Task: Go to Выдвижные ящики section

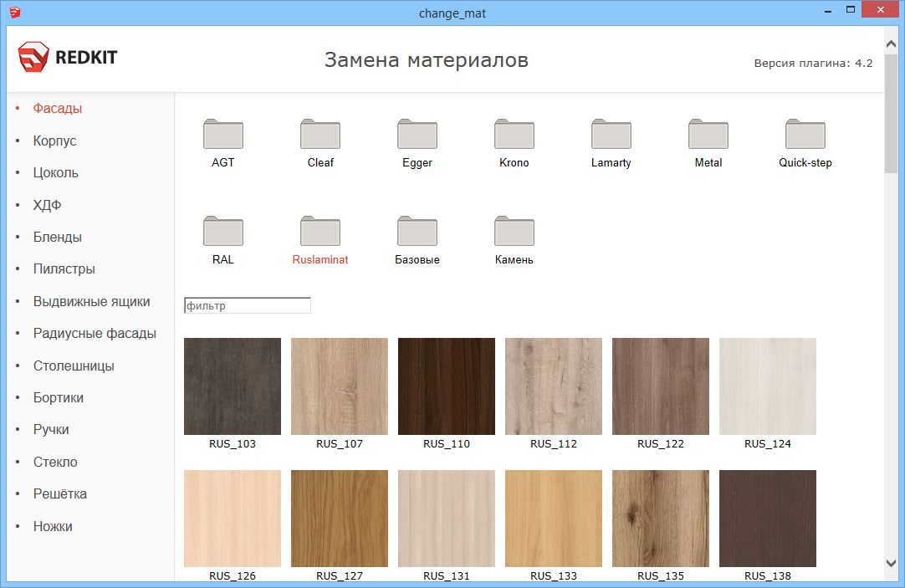Action: pyautogui.click(x=92, y=301)
